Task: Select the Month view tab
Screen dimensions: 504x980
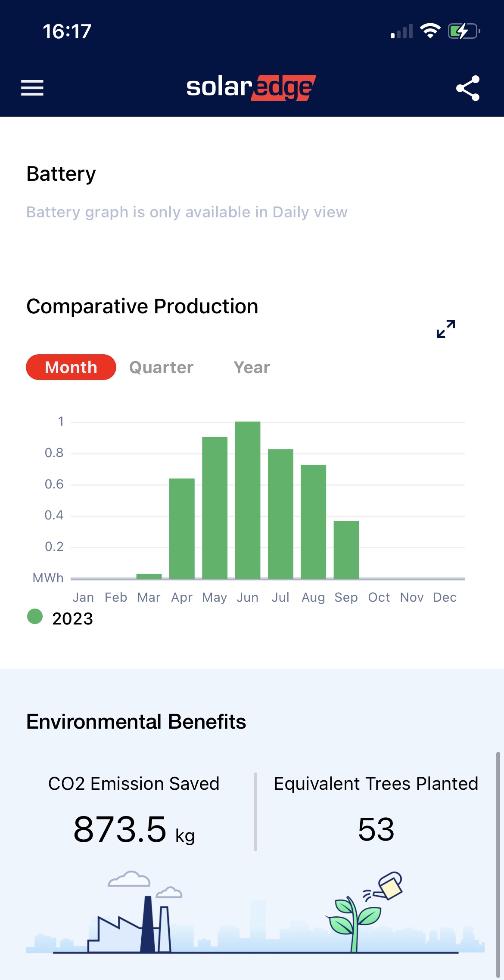Action: (71, 367)
